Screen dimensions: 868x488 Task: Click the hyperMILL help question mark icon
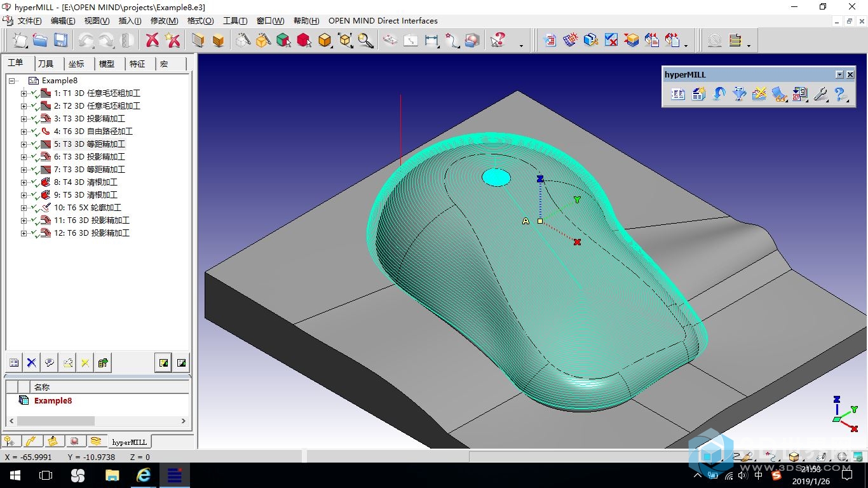click(841, 95)
